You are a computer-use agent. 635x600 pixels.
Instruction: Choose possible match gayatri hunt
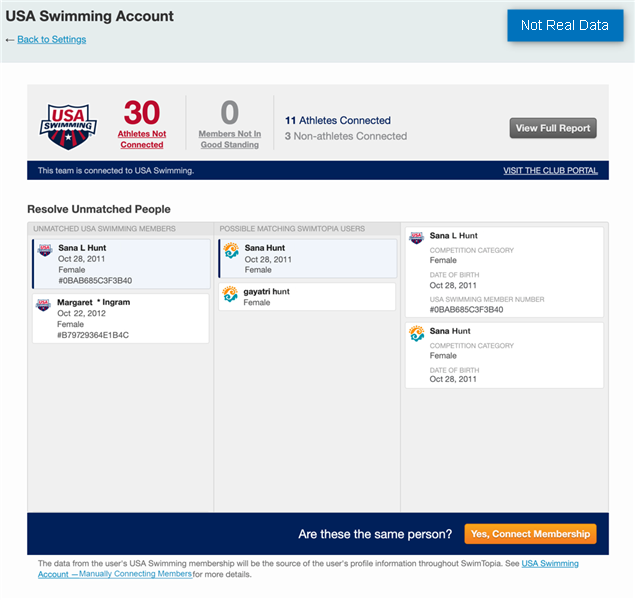pyautogui.click(x=307, y=297)
